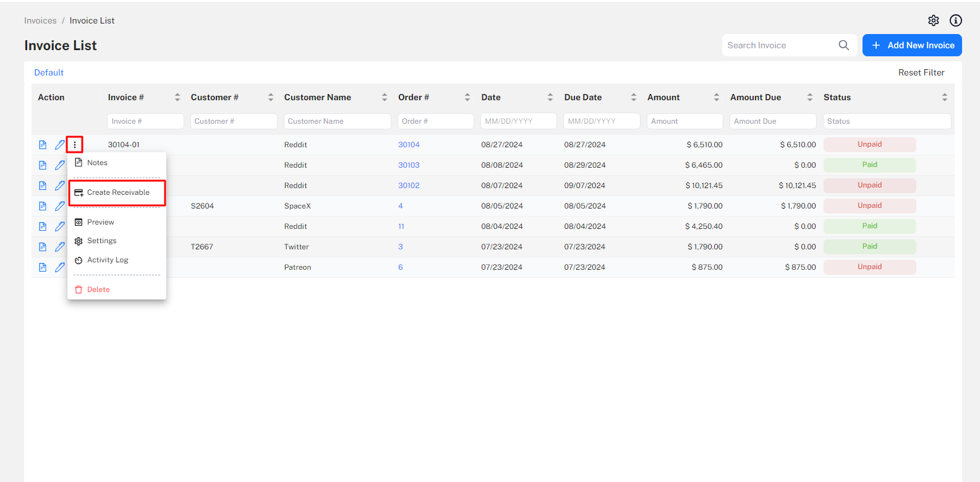Image resolution: width=980 pixels, height=482 pixels.
Task: Click the Due Date filter field
Action: pos(602,121)
